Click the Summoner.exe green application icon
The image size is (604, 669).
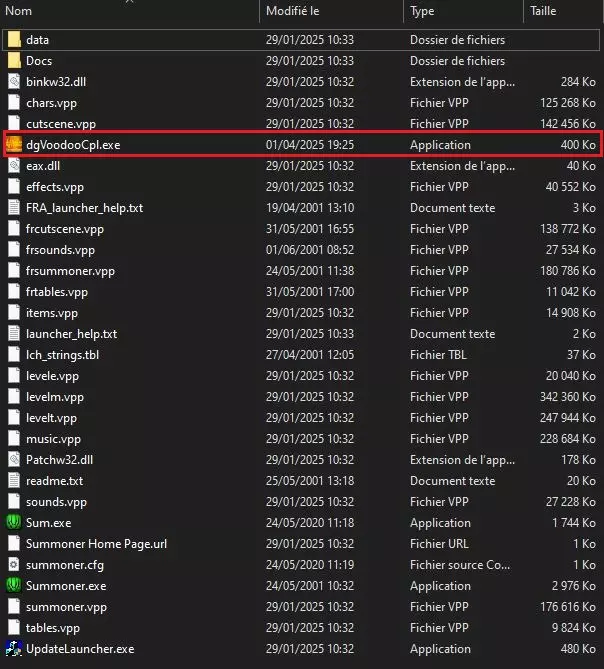[x=14, y=585]
